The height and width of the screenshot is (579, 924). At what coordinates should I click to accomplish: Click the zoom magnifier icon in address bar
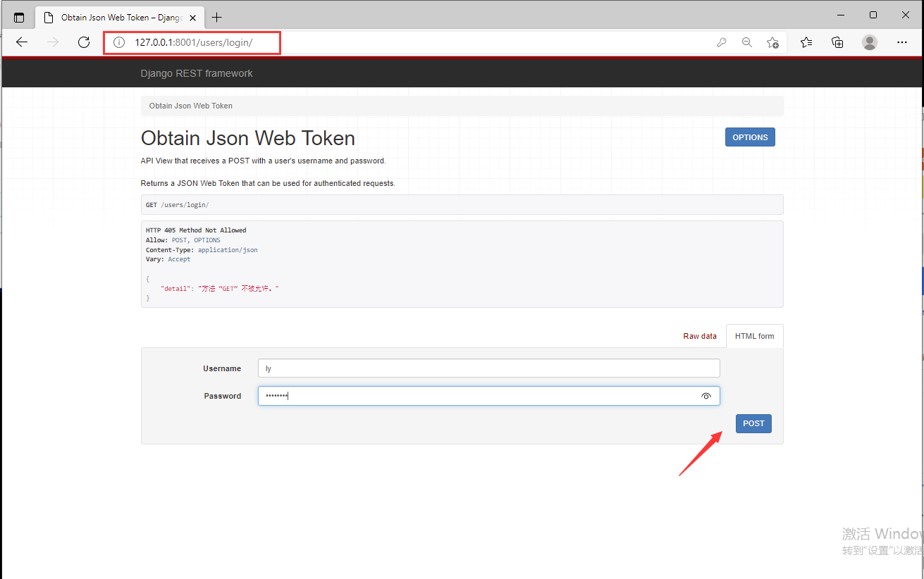tap(747, 42)
